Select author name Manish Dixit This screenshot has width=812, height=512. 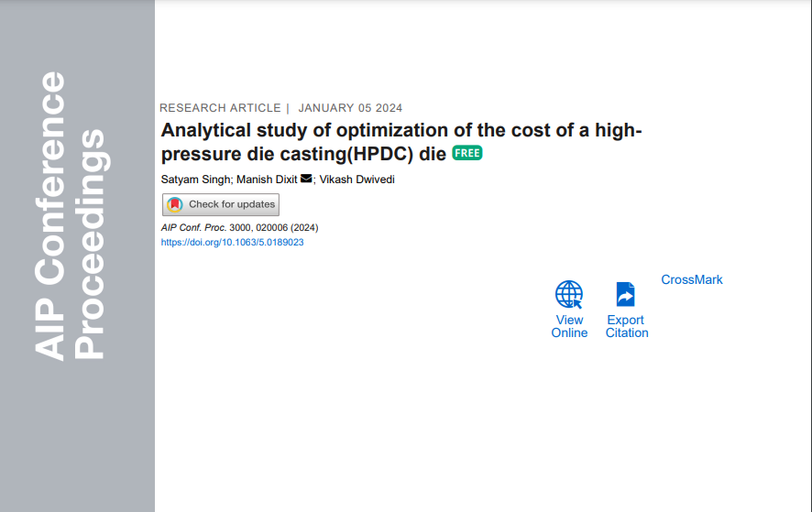[x=267, y=180]
